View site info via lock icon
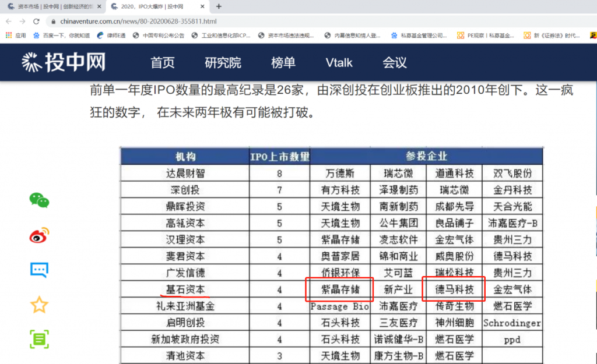This screenshot has height=364, width=597. (53, 22)
